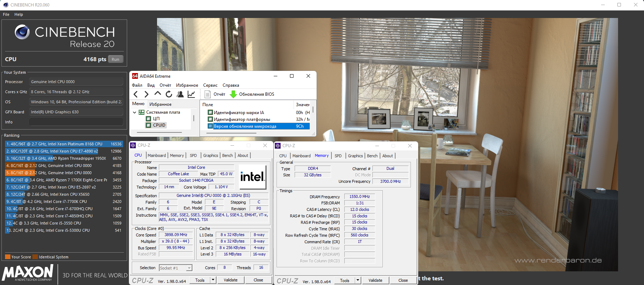644x285 pixels.
Task: Switch to the SPD tab in CPU-Z window showing Timings
Action: pyautogui.click(x=338, y=156)
